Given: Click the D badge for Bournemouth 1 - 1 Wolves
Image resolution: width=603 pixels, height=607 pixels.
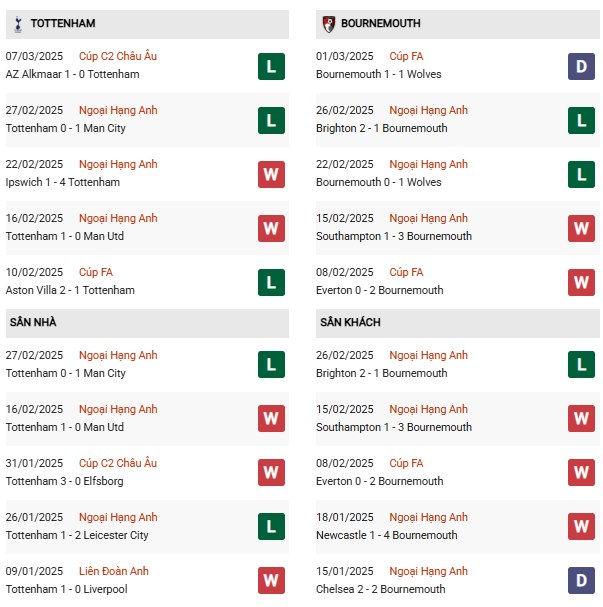Looking at the screenshot, I should (x=581, y=66).
